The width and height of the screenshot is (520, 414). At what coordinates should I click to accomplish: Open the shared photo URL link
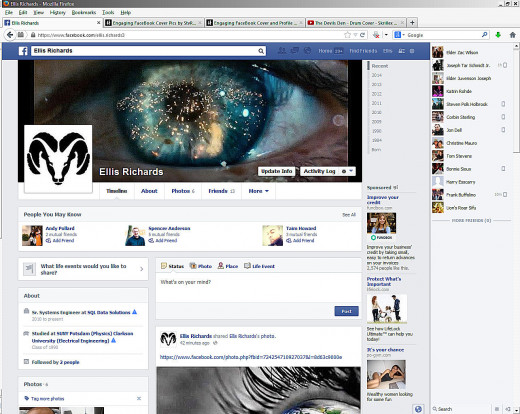(x=251, y=357)
